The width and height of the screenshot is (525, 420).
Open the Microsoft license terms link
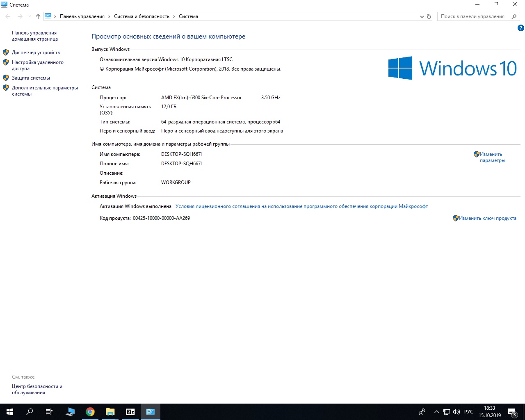301,206
